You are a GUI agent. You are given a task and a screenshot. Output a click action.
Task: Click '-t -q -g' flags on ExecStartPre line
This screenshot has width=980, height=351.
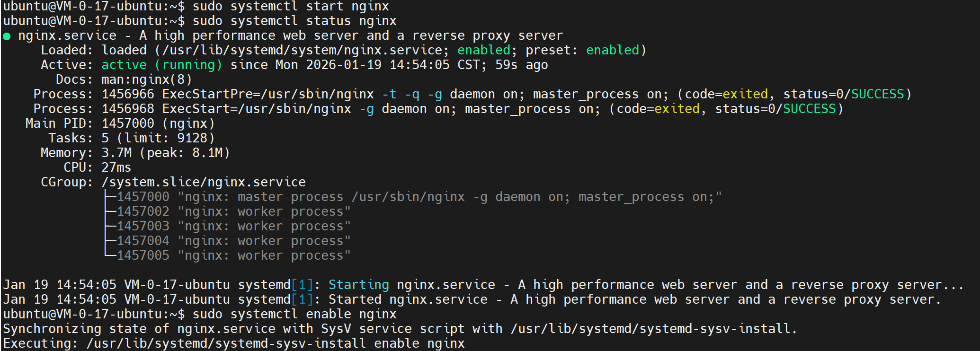click(x=412, y=94)
